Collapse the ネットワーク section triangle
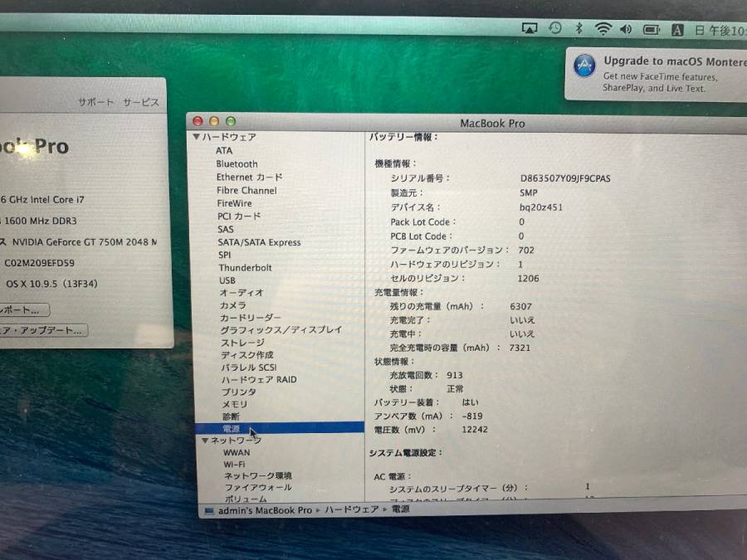This screenshot has width=747, height=560. (205, 441)
